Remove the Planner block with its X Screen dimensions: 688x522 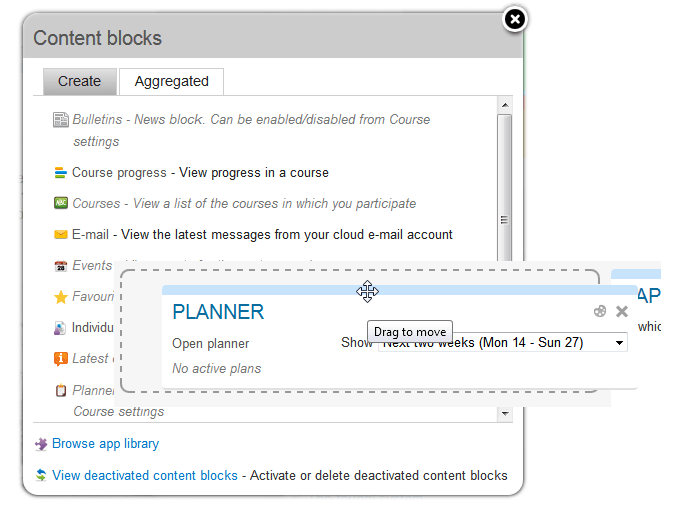(622, 311)
